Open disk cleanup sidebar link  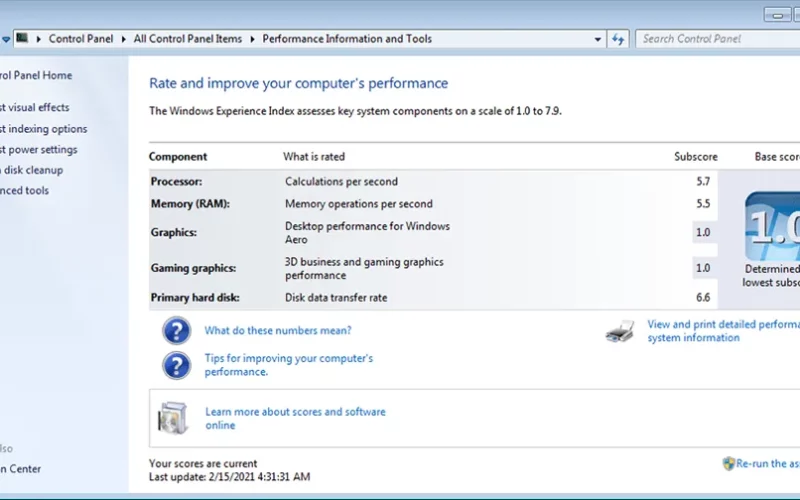point(32,170)
